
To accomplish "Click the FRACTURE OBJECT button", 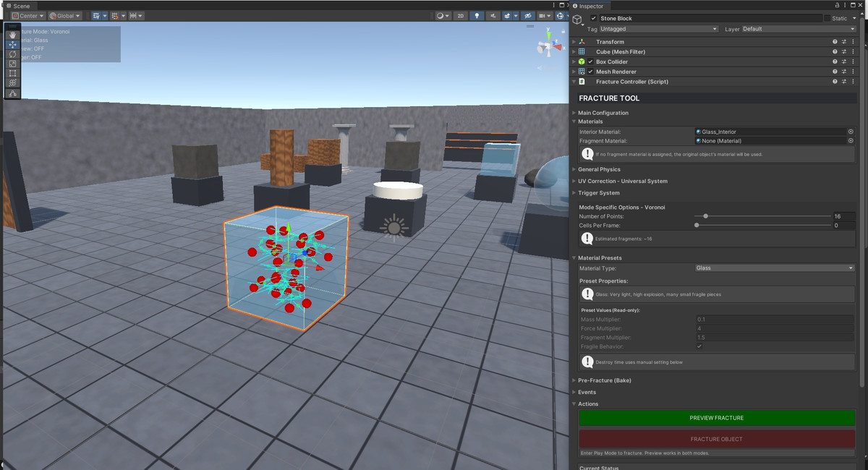I will click(x=717, y=439).
